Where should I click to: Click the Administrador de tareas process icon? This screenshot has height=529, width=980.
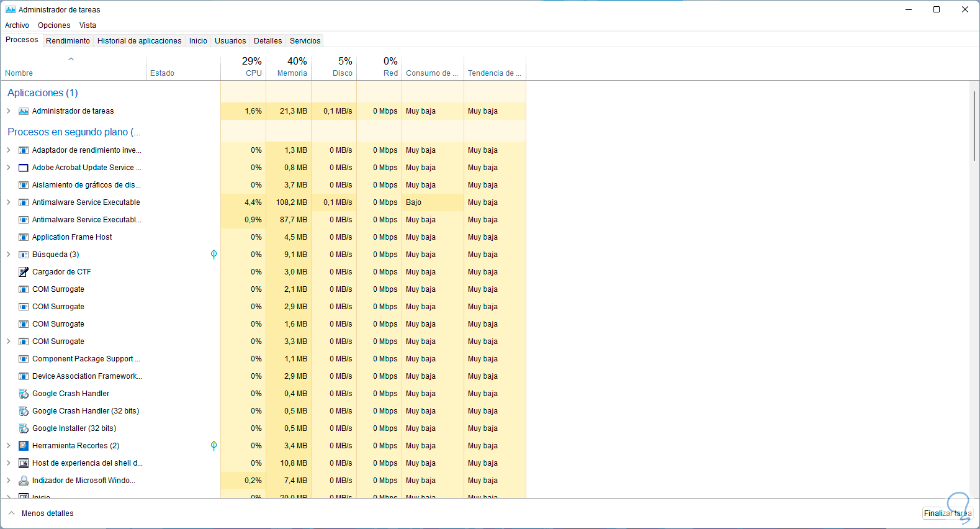click(24, 111)
